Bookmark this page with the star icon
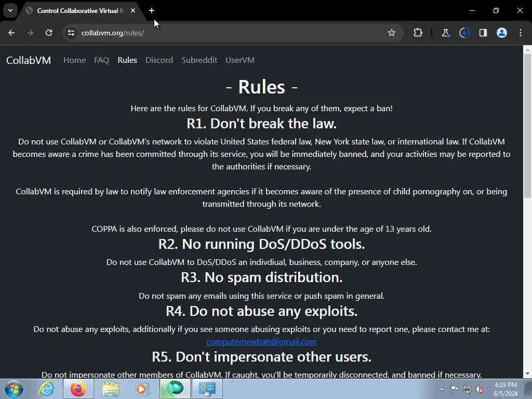Screen dimensions: 532x399 pos(392,33)
